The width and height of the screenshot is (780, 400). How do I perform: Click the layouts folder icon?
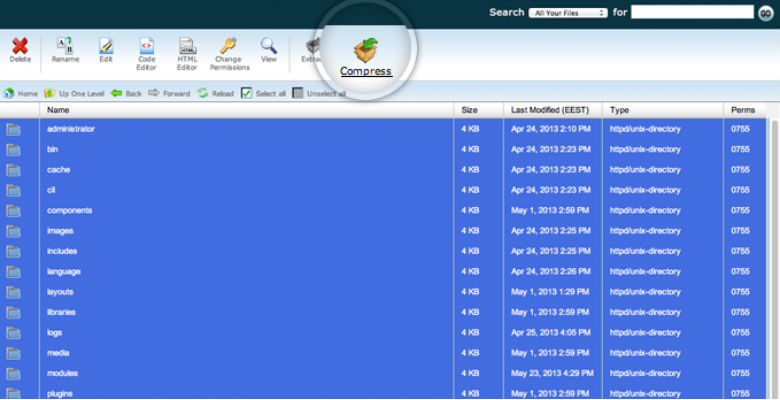click(x=13, y=293)
